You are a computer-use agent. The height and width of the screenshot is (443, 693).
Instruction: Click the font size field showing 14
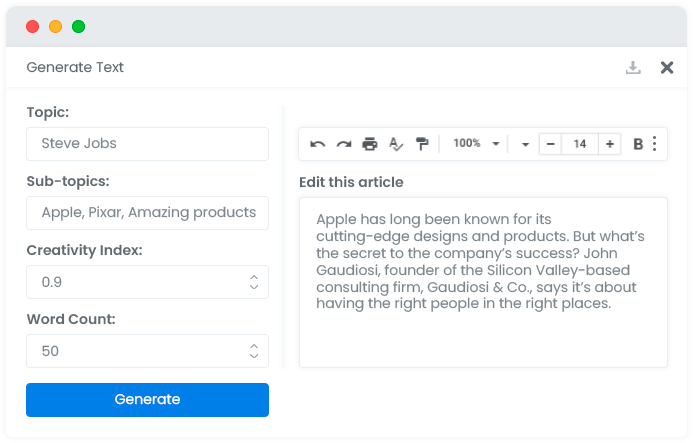580,144
